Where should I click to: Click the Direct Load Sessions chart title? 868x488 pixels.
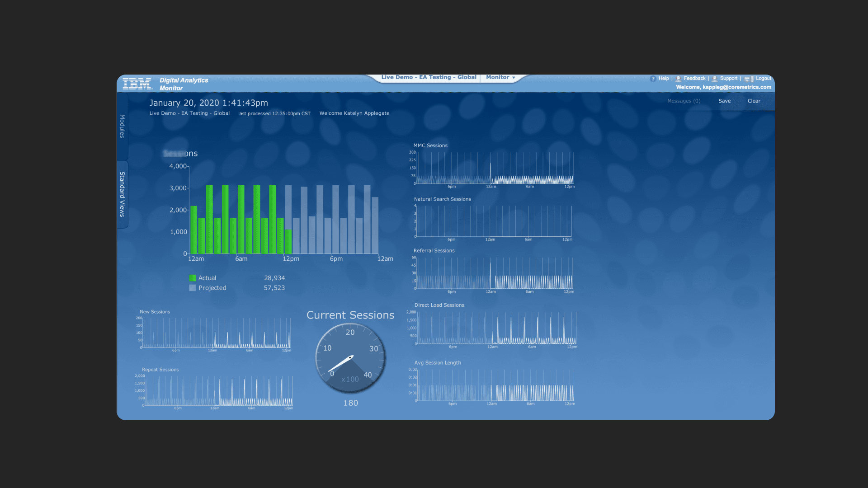[439, 305]
